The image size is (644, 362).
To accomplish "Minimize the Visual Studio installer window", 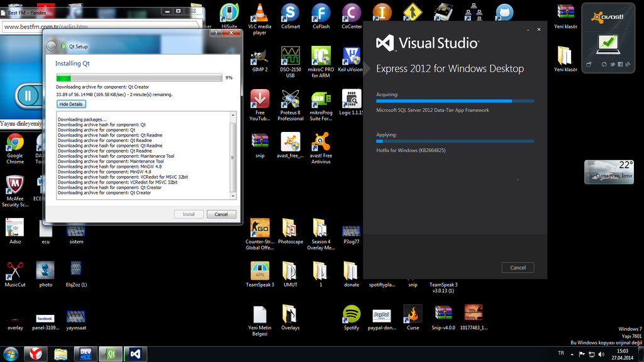I will [528, 30].
